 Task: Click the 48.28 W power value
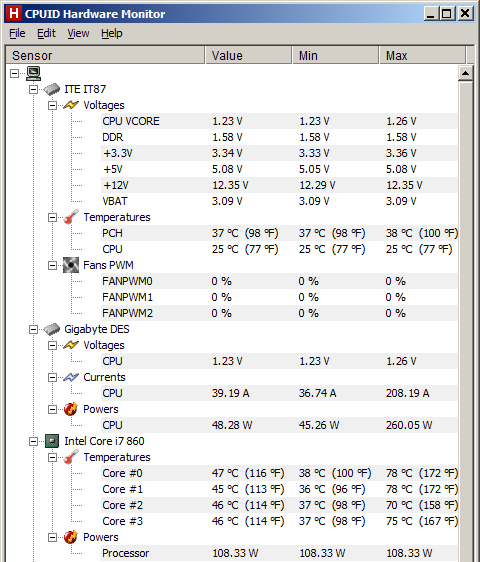tap(232, 425)
